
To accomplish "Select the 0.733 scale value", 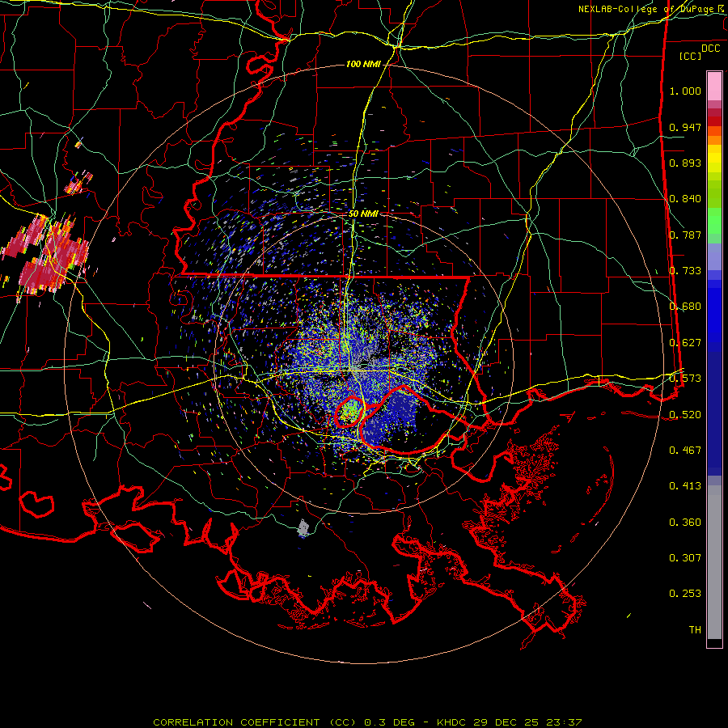I will coord(685,271).
